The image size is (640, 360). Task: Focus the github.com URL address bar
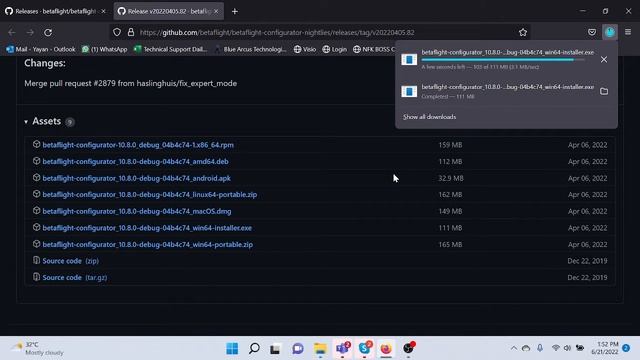tap(320, 32)
